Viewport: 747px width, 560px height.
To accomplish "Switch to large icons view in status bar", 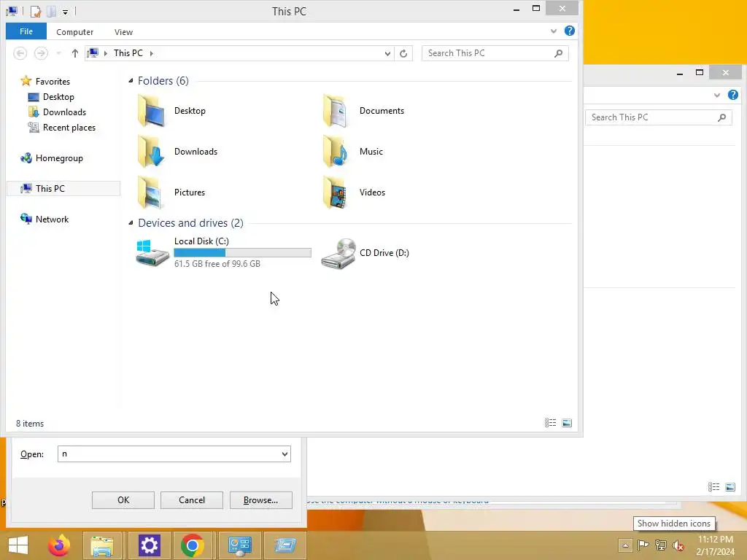I will (x=567, y=423).
